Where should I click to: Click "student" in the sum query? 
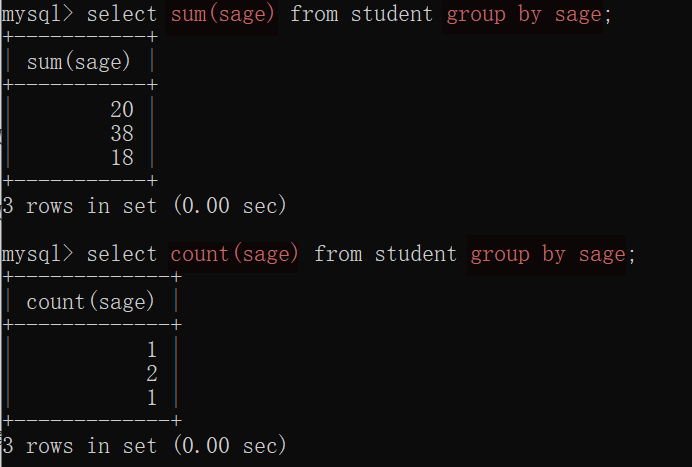[x=392, y=15]
